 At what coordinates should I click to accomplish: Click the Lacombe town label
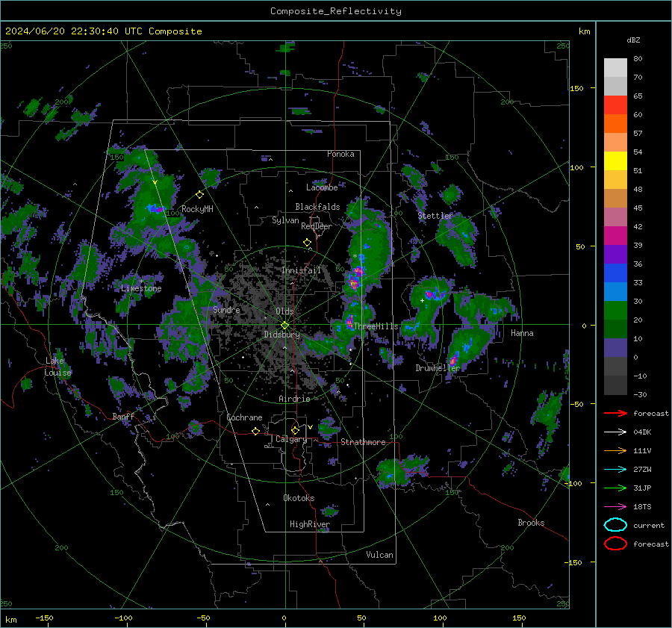coord(322,187)
